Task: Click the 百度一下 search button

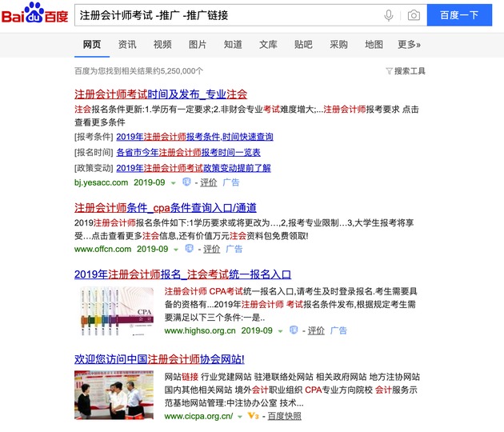Action: [459, 15]
